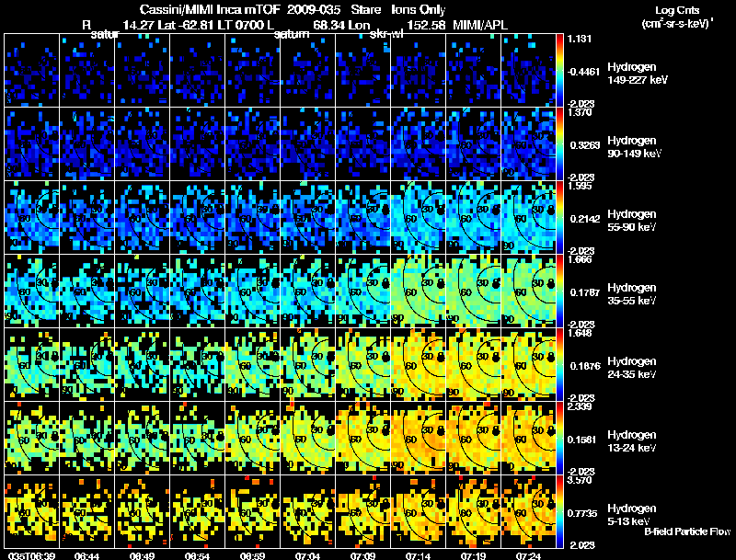Click the '035T06:39' time label
This screenshot has width=736, height=560.
coord(32,555)
